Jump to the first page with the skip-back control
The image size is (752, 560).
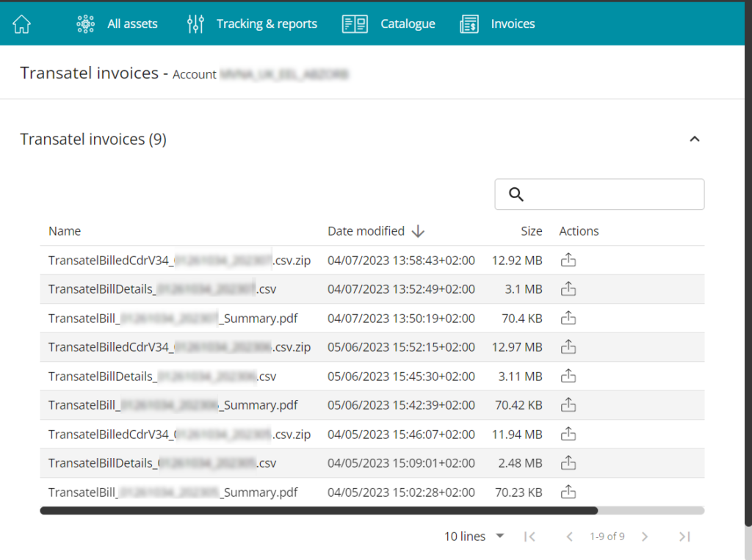pos(529,537)
